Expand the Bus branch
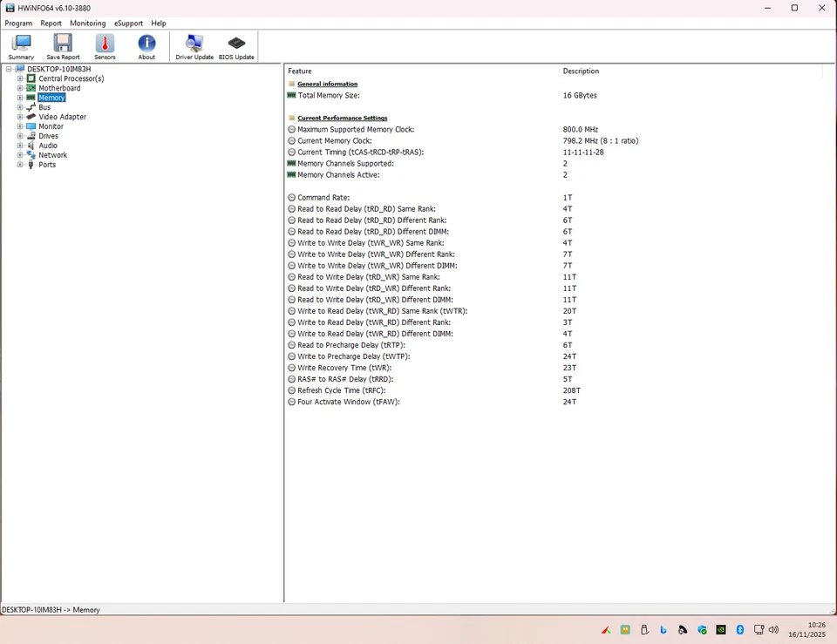Image resolution: width=837 pixels, height=644 pixels. 20,107
